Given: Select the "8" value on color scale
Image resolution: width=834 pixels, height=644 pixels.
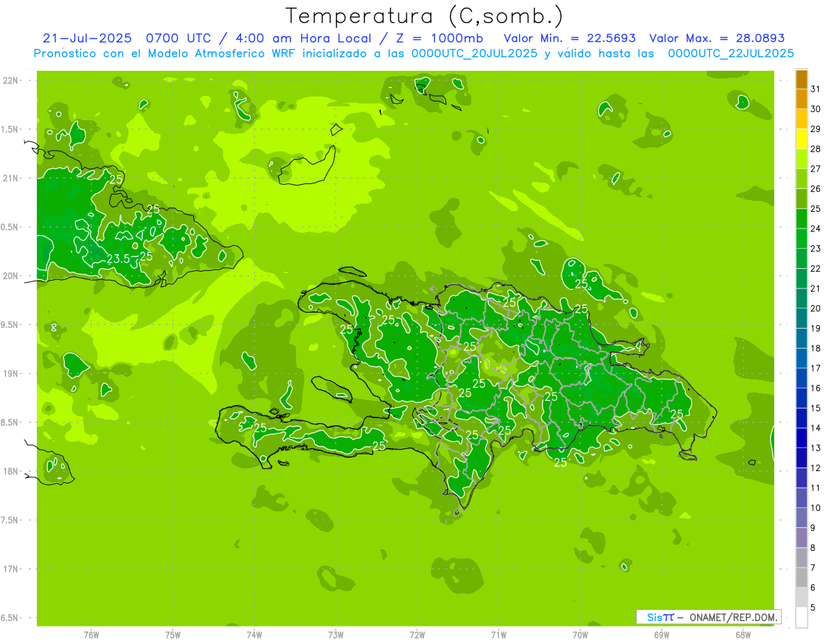Looking at the screenshot, I should (x=813, y=548).
